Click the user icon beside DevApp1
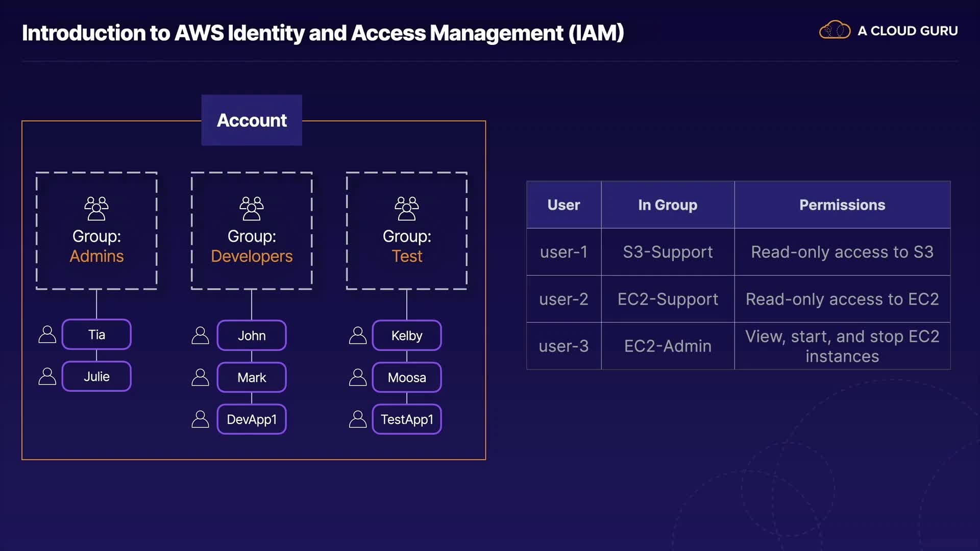This screenshot has width=980, height=551. coord(200,419)
